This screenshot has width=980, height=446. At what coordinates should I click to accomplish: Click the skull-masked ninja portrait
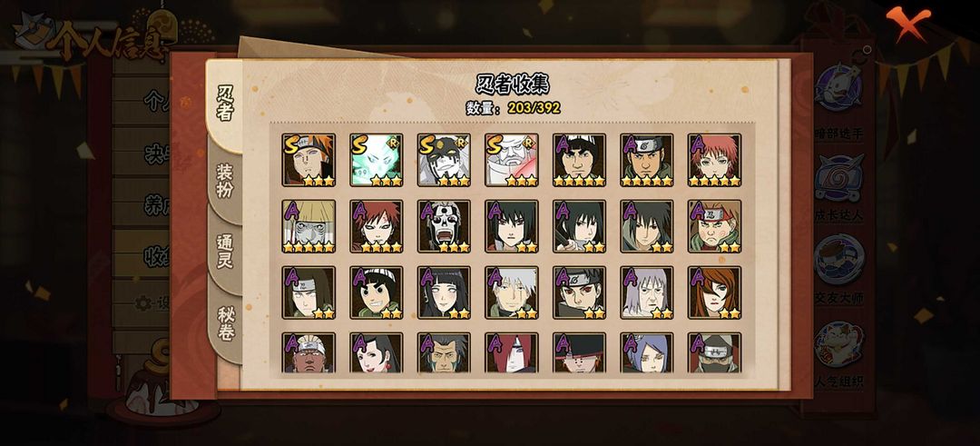[x=444, y=226]
